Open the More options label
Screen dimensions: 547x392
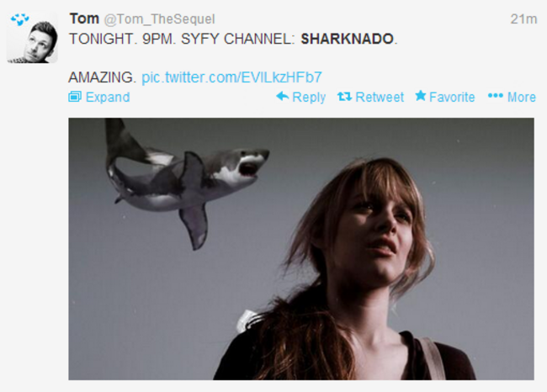522,97
